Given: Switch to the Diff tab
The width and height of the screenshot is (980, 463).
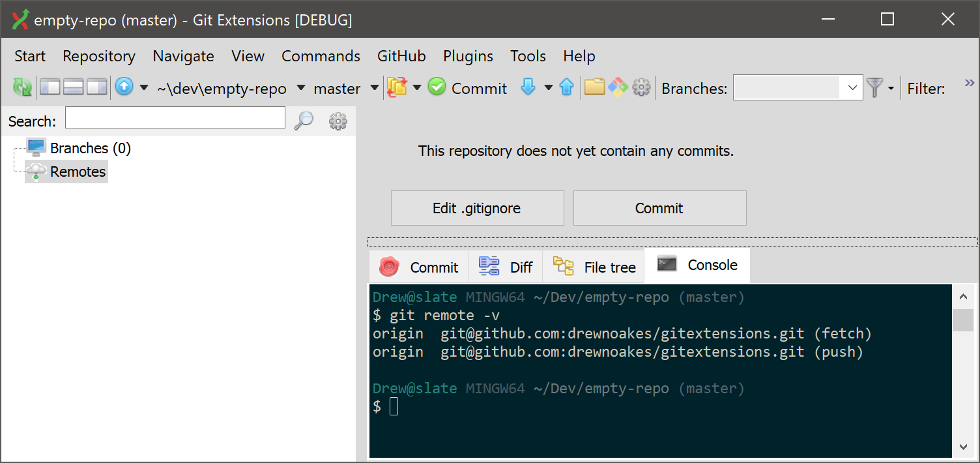Looking at the screenshot, I should coord(506,265).
